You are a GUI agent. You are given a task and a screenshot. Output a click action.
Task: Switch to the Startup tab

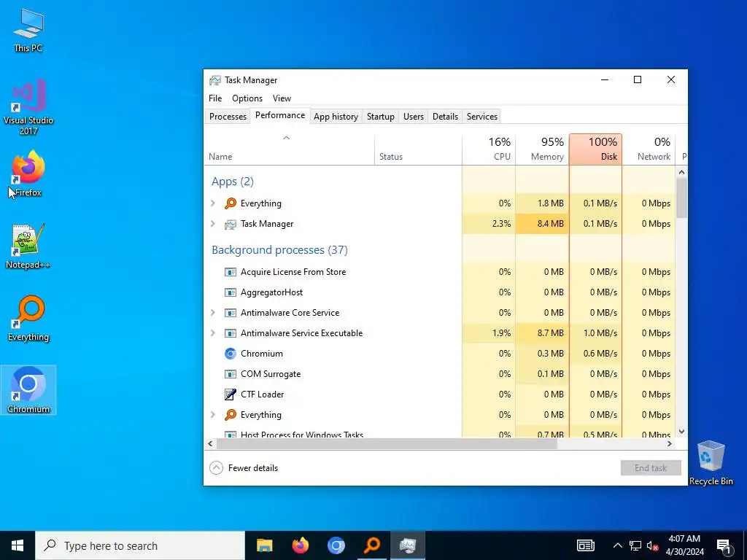pos(381,117)
